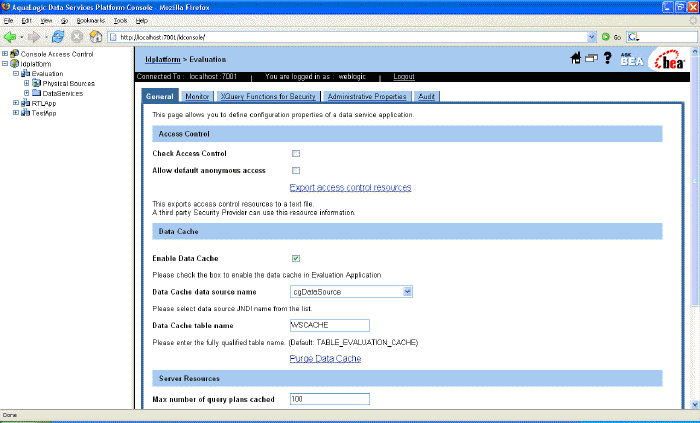
Task: Open the Go menu
Action: pyautogui.click(x=64, y=21)
